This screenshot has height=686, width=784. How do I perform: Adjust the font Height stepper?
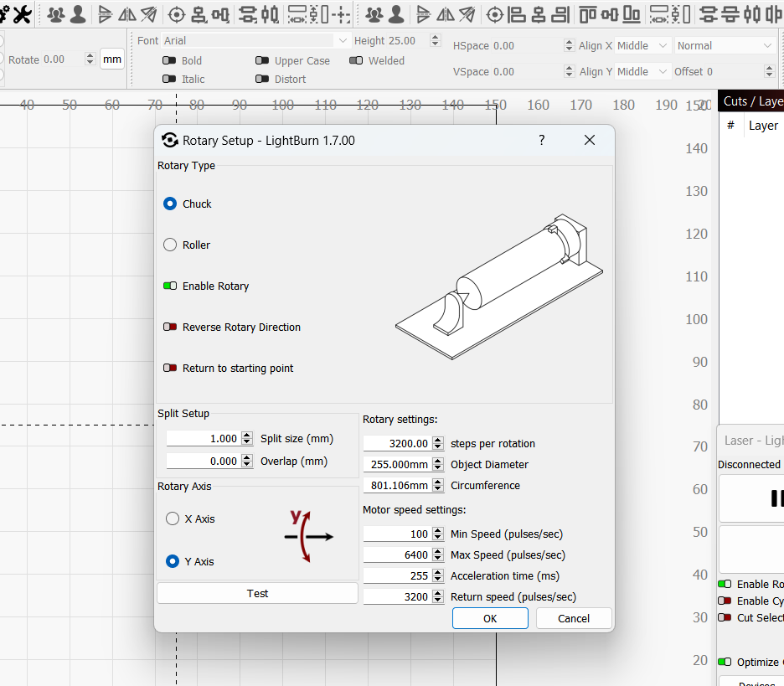click(x=436, y=40)
